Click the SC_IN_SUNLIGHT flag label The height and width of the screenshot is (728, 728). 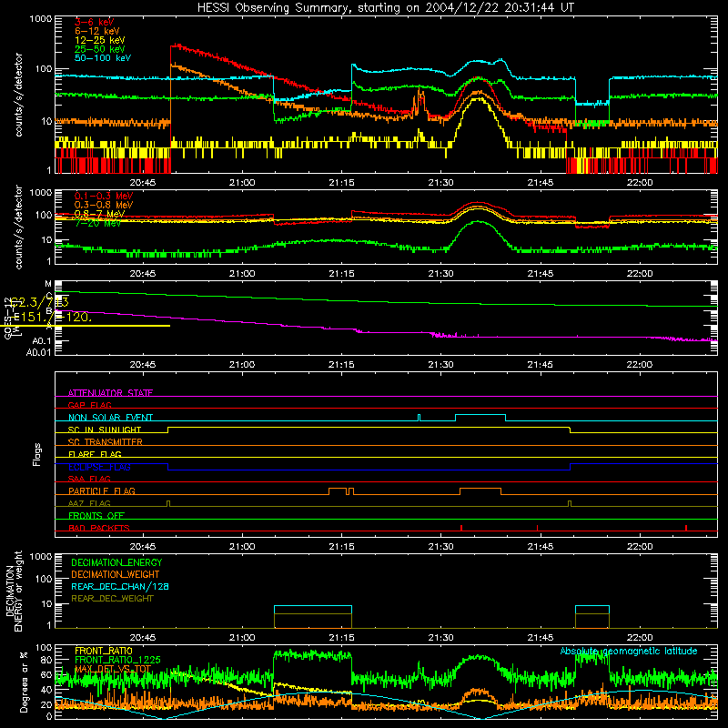coord(105,430)
